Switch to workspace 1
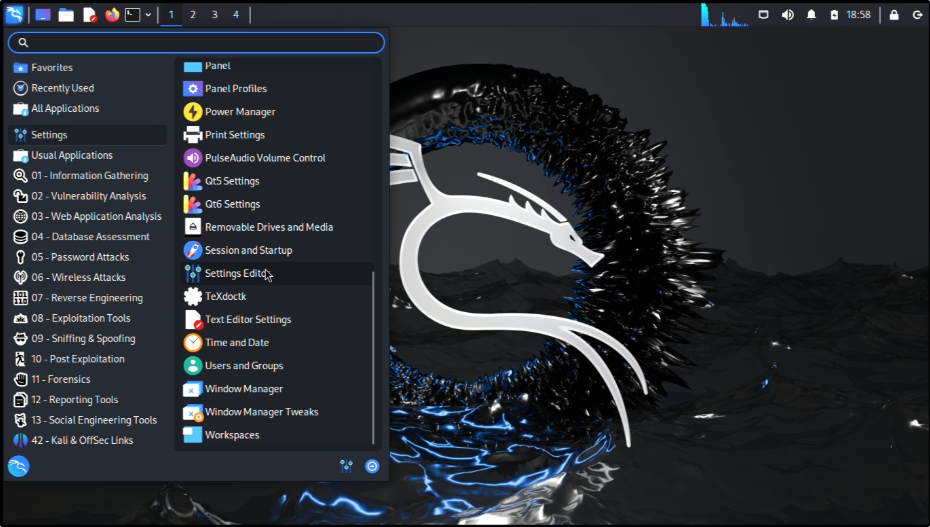The image size is (930, 527). tap(171, 15)
